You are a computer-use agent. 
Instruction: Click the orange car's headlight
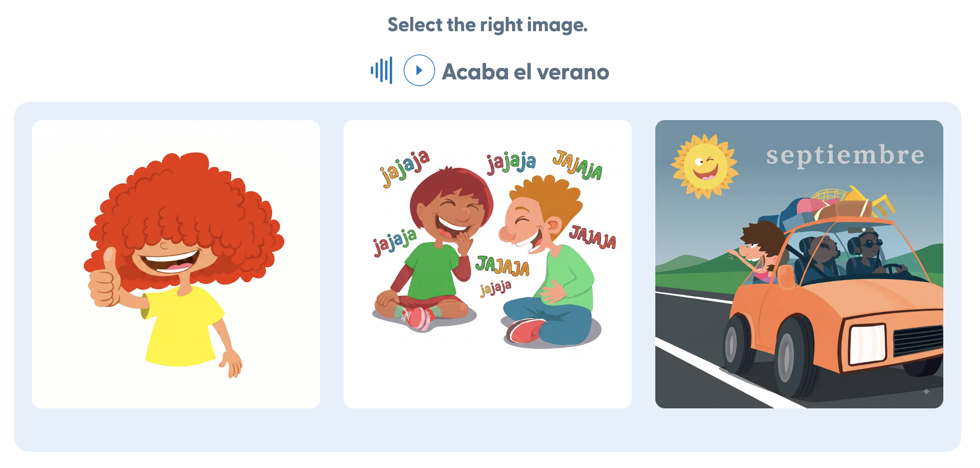[x=867, y=343]
